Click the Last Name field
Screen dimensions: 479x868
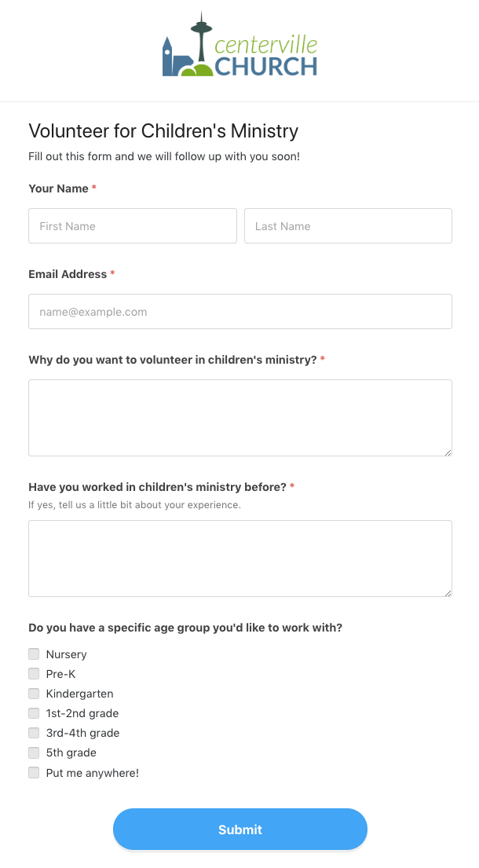click(348, 225)
